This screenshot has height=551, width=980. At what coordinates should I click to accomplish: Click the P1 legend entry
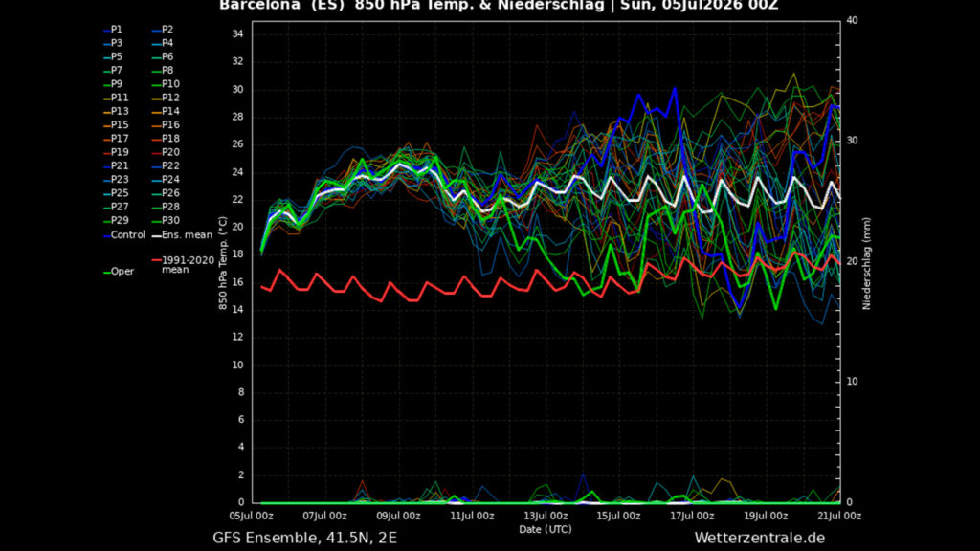(x=114, y=30)
